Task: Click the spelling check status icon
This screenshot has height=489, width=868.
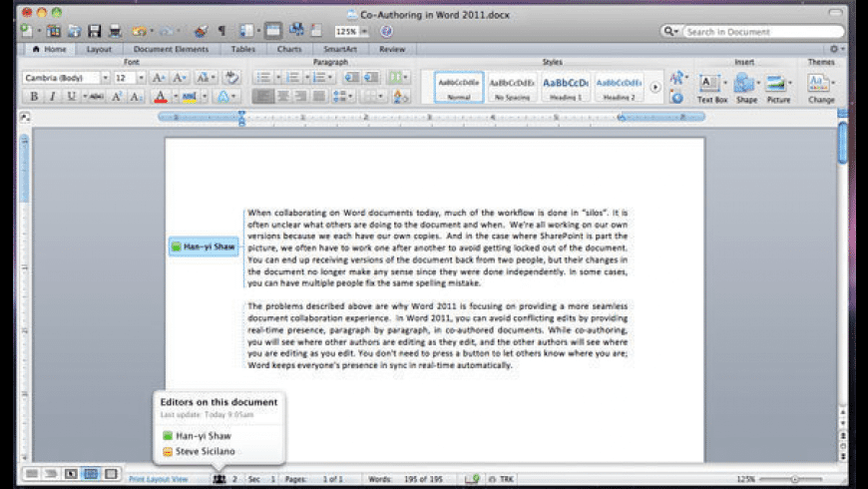Action: pos(472,479)
